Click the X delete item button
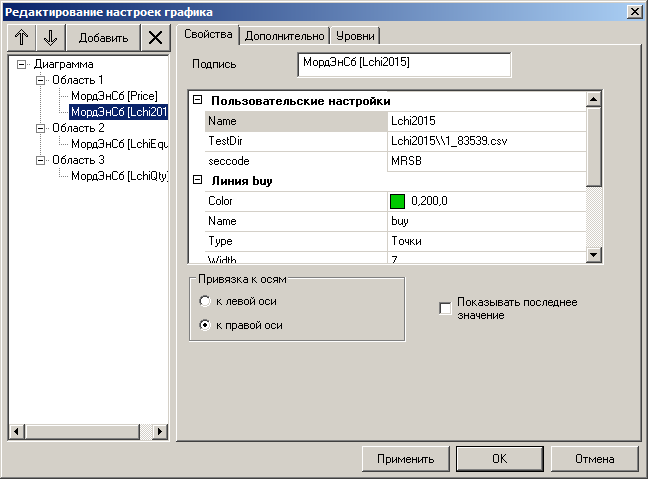The width and height of the screenshot is (648, 479). pyautogui.click(x=154, y=38)
